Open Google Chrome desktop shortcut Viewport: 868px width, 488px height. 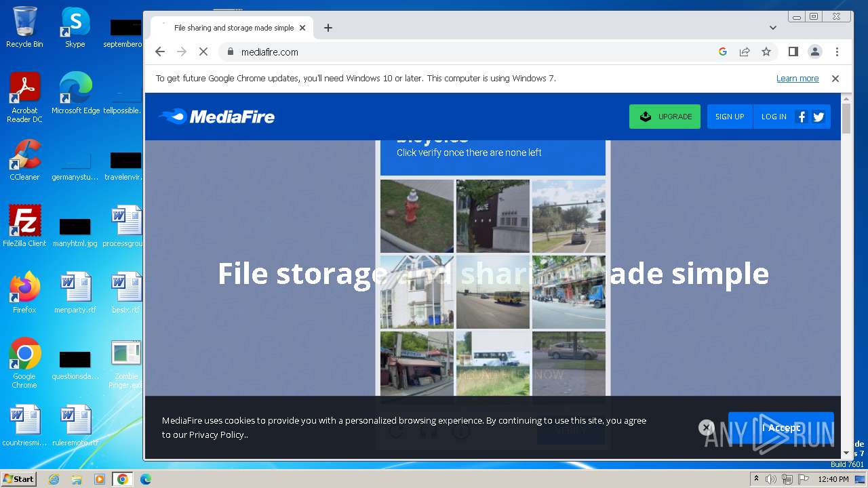(24, 363)
